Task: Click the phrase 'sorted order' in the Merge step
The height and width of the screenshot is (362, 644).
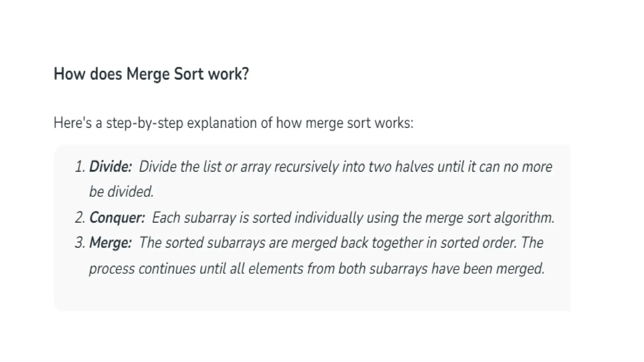Action: click(x=478, y=243)
